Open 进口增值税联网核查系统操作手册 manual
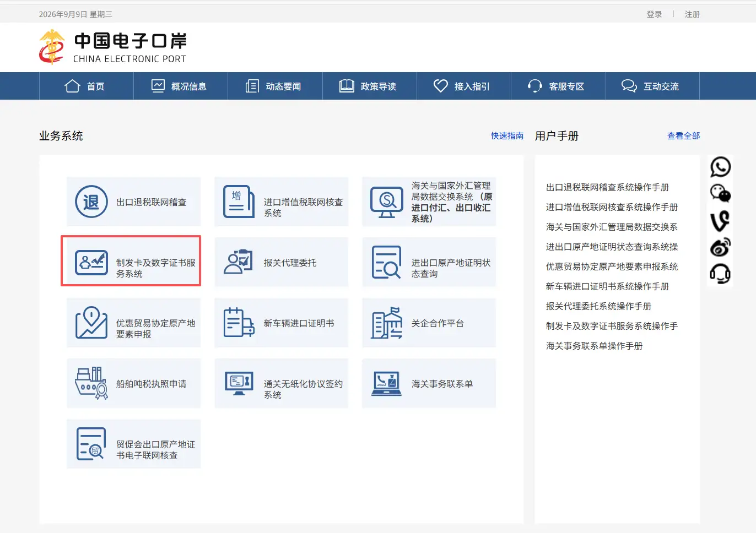The width and height of the screenshot is (756, 533). (612, 207)
